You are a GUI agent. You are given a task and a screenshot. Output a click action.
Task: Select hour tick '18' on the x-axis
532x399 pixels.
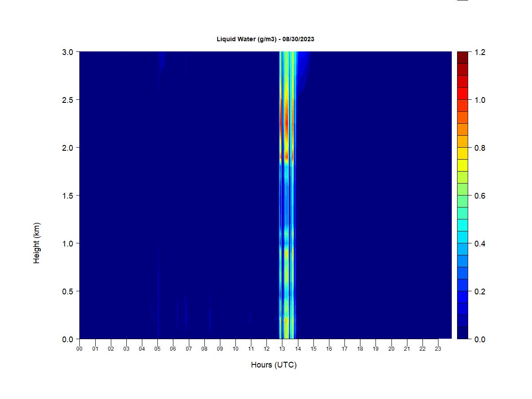tap(360, 349)
